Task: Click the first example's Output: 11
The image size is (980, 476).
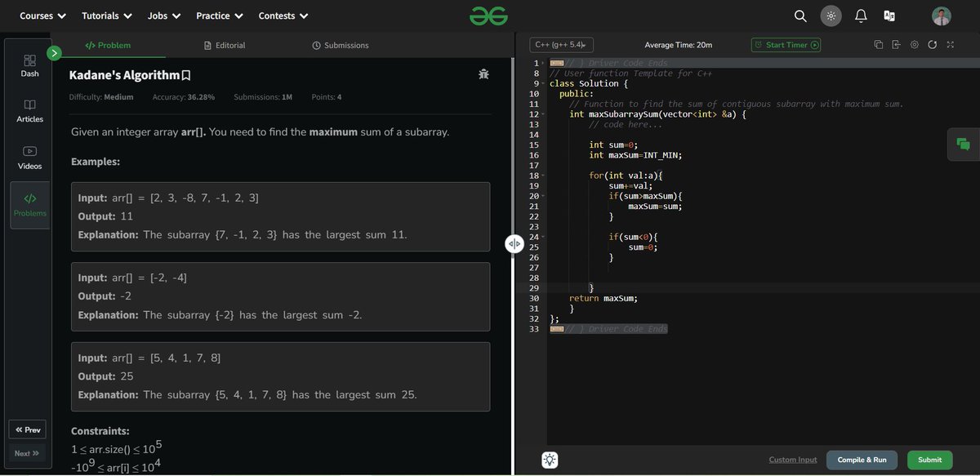Action: tap(105, 216)
